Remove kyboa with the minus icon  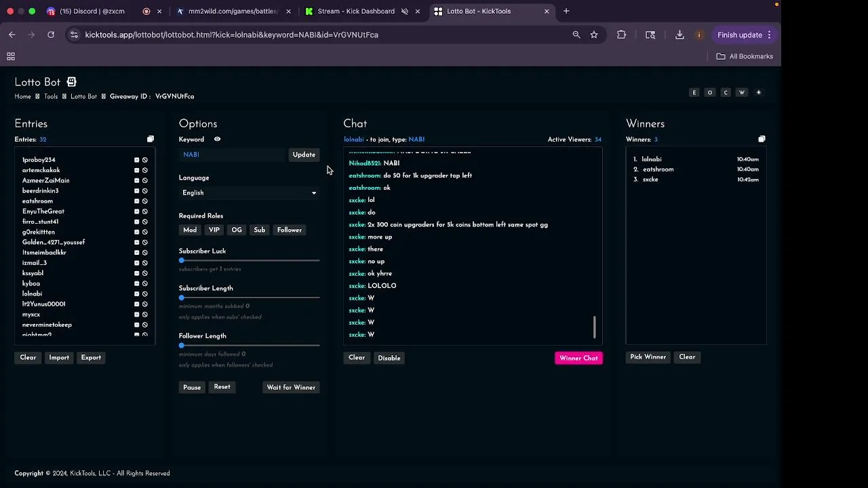coord(136,283)
